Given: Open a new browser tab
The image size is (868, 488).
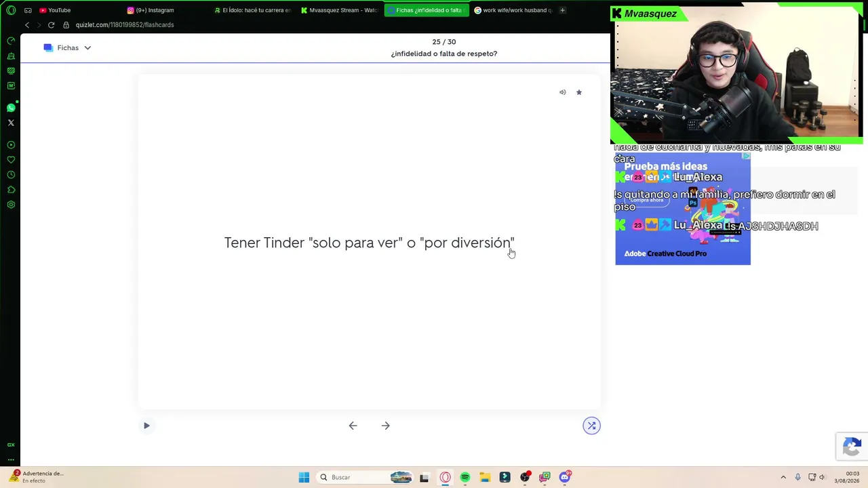Looking at the screenshot, I should click(562, 10).
